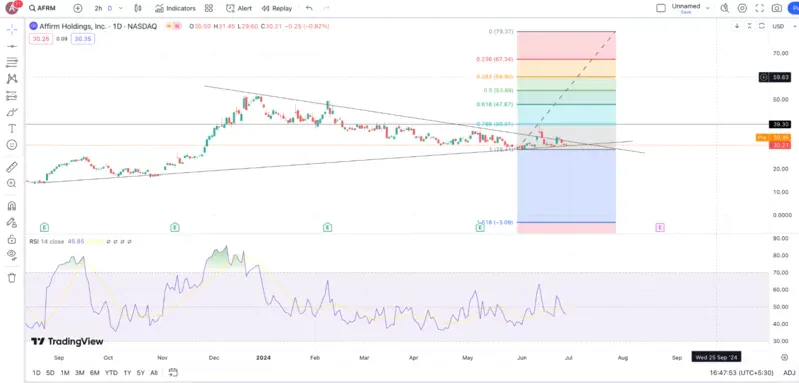Select the 1D date range
Image resolution: width=799 pixels, height=383 pixels.
36,373
